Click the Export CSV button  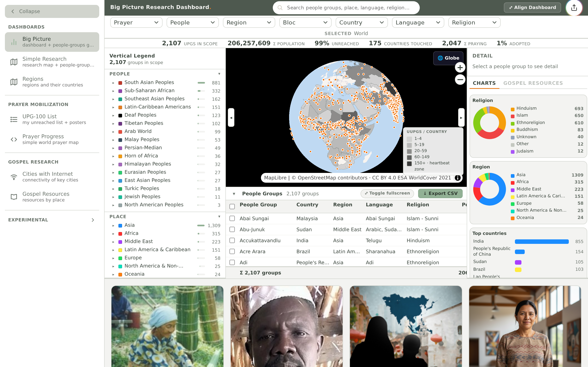pyautogui.click(x=440, y=193)
